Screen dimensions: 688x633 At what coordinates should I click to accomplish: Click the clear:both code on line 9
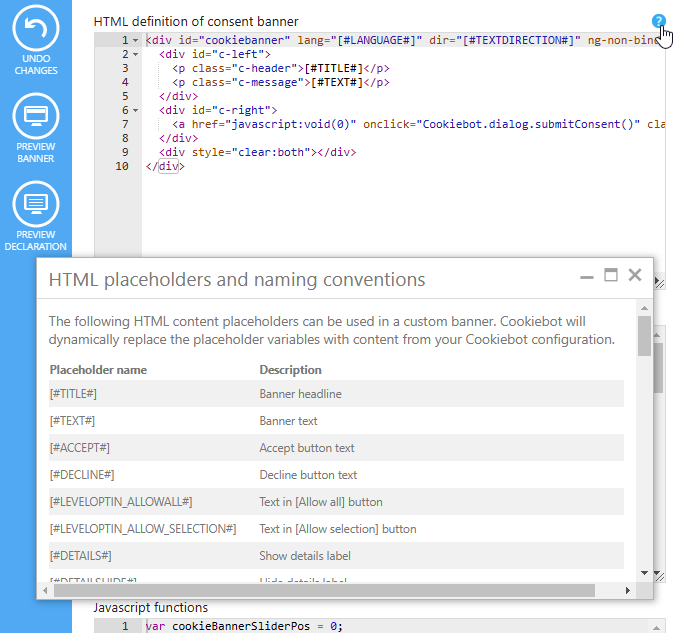[x=258, y=152]
